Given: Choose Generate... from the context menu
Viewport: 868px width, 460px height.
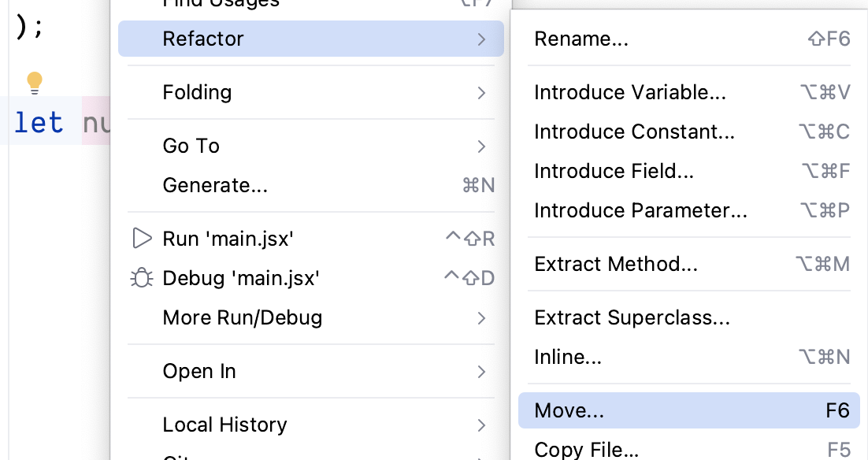Looking at the screenshot, I should point(215,185).
